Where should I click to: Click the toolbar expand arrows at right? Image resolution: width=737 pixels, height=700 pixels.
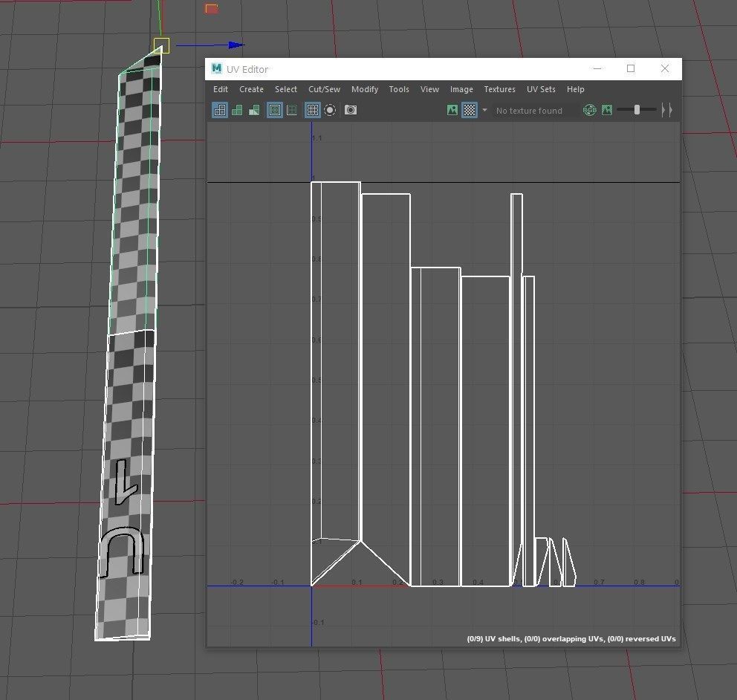point(666,110)
